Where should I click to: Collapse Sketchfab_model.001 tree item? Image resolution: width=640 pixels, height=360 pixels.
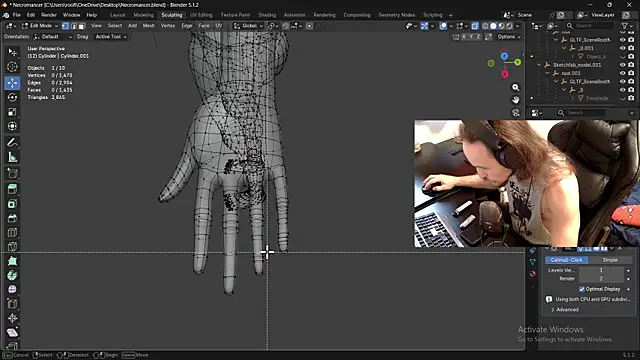click(539, 65)
